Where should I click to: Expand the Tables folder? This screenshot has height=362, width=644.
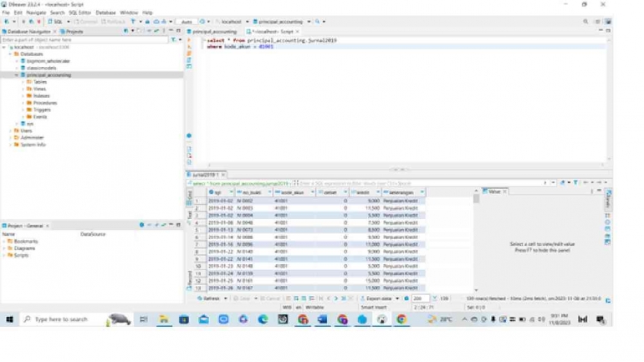pos(23,82)
